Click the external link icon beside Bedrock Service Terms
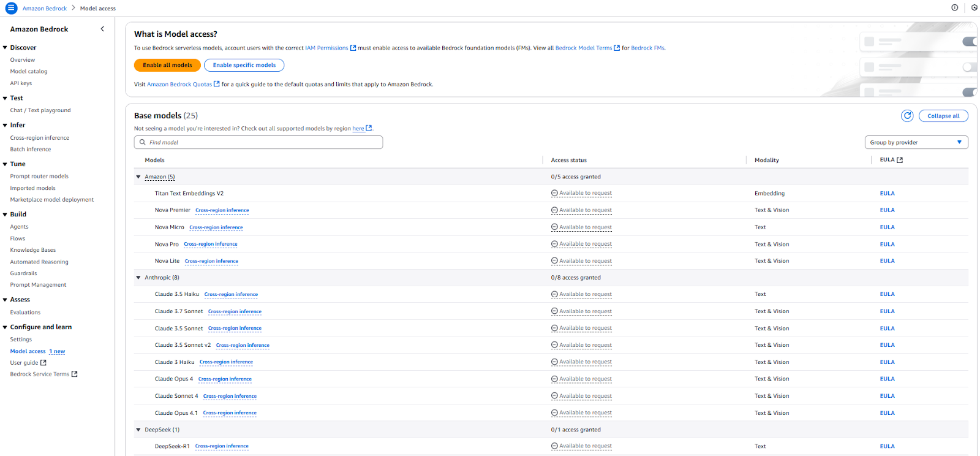This screenshot has height=456, width=980. (75, 374)
